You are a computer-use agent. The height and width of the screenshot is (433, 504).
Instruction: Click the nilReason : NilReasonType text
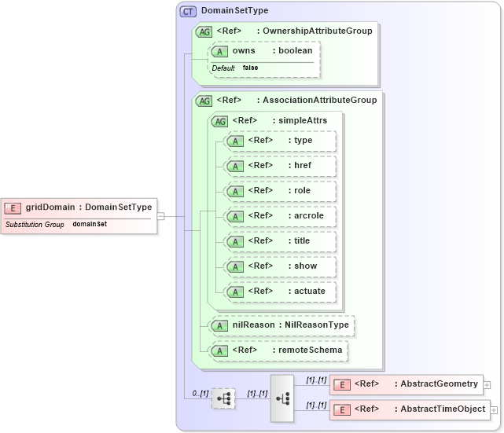(291, 325)
